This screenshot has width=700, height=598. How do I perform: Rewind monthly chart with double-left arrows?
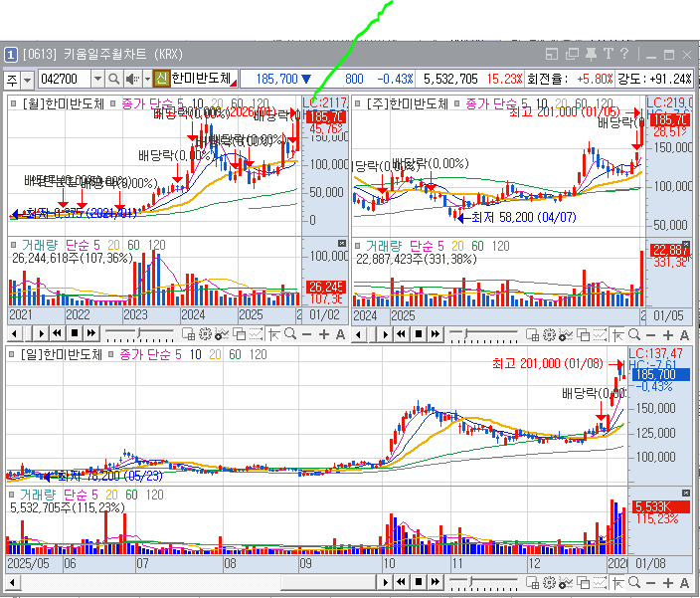pos(57,333)
